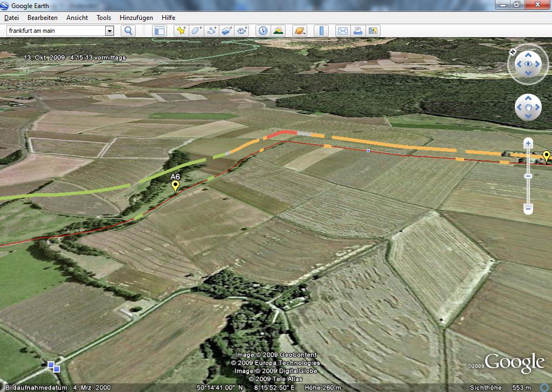Open the search history dropdown arrow
552x392 pixels.
click(x=109, y=31)
